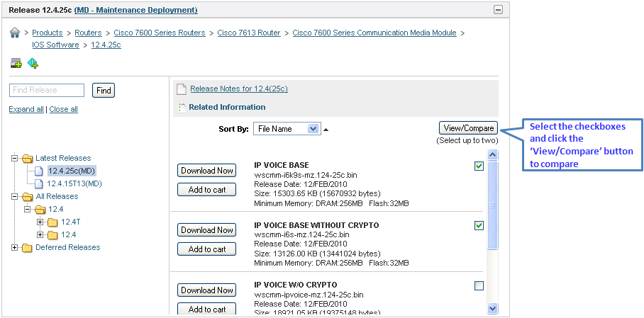Click the Find Release input field
The width and height of the screenshot is (644, 318).
pos(47,90)
